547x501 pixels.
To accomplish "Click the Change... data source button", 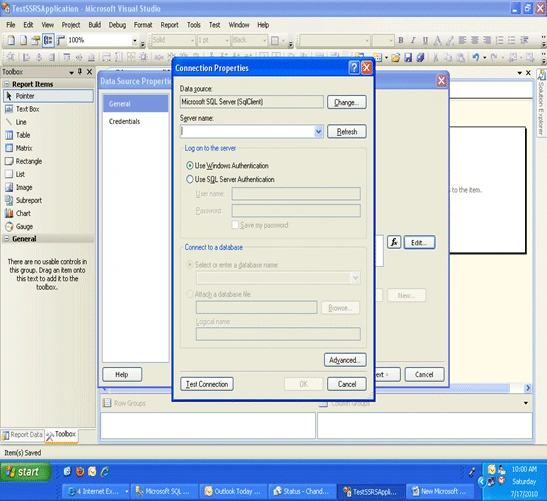I will 347,102.
